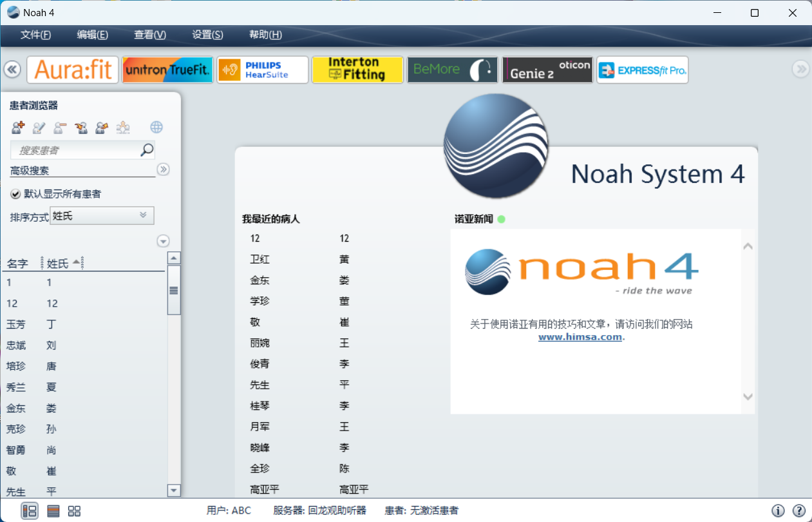Launch the Aura:fit fitting module

73,70
